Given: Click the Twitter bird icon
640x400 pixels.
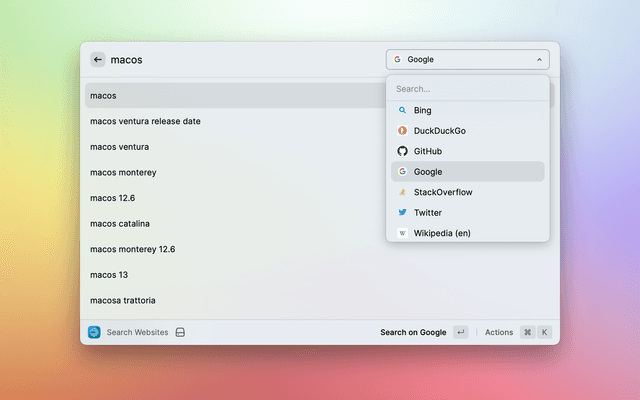Looking at the screenshot, I should (x=402, y=212).
